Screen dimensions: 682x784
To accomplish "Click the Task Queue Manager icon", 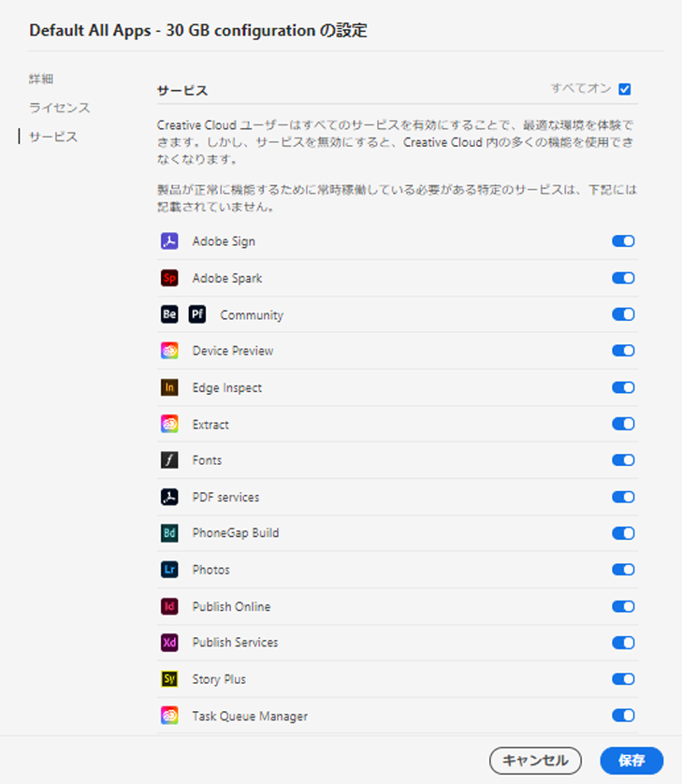I will [169, 716].
